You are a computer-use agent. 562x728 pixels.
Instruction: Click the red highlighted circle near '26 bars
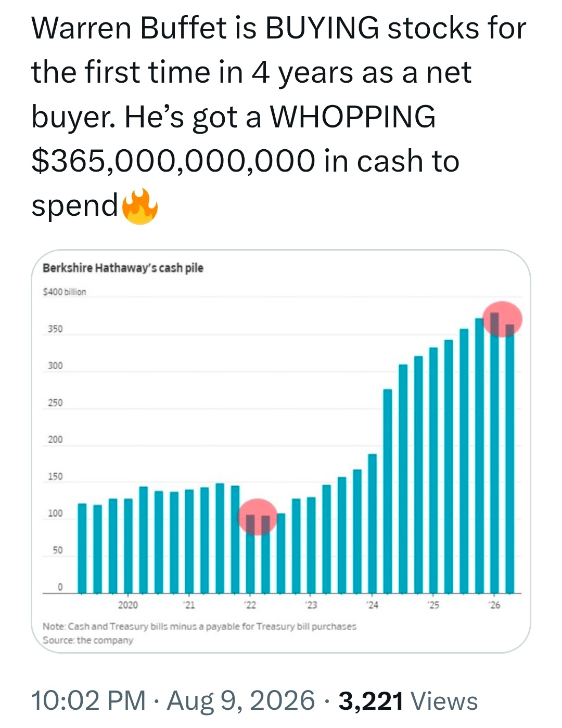[x=502, y=319]
